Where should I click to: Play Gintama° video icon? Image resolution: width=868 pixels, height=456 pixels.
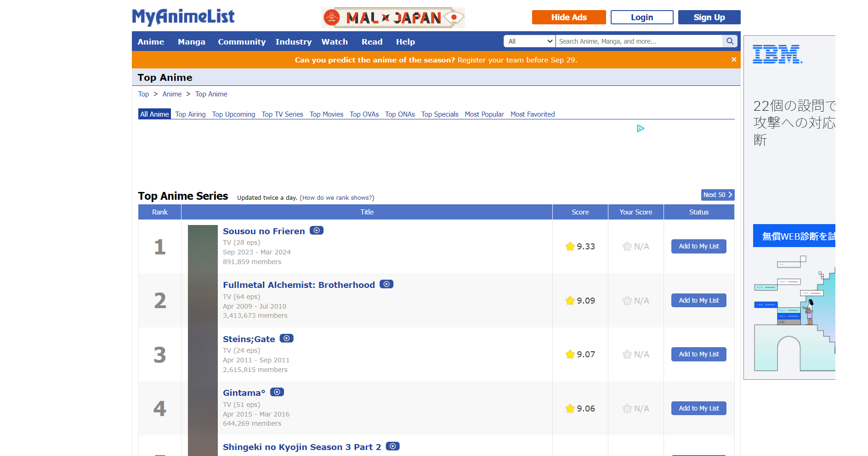tap(277, 392)
